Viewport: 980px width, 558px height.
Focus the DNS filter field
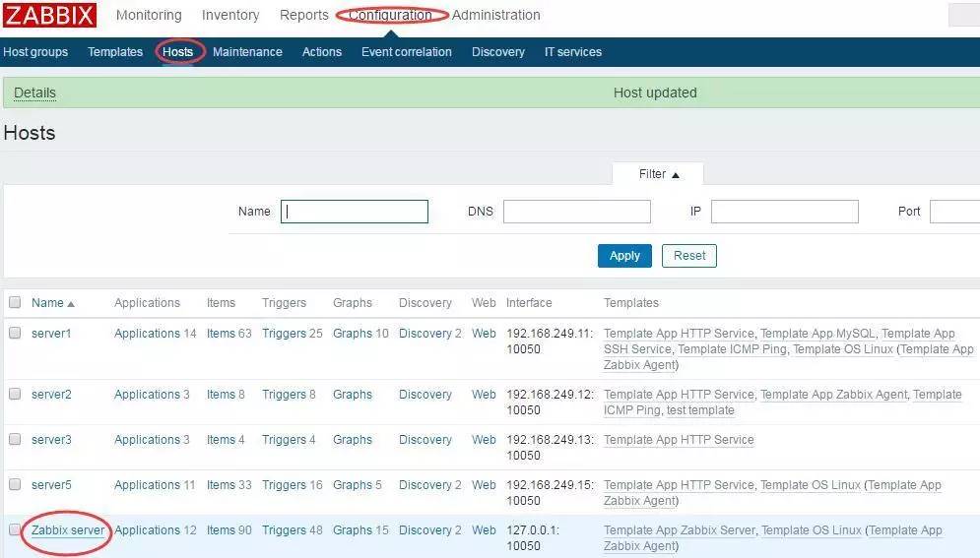(576, 212)
